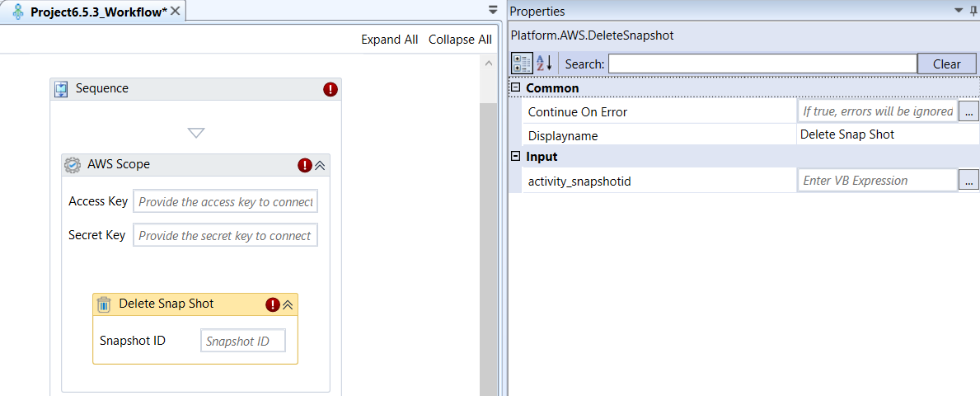Click the Delete Snap Shot trash icon

(105, 304)
